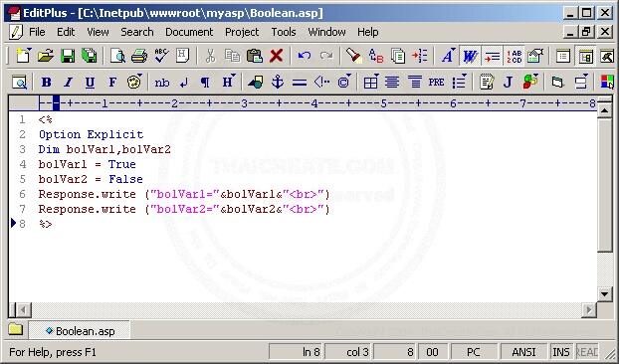This screenshot has width=619, height=364.
Task: Click vertical scrollbar up arrow
Action: pos(605,110)
